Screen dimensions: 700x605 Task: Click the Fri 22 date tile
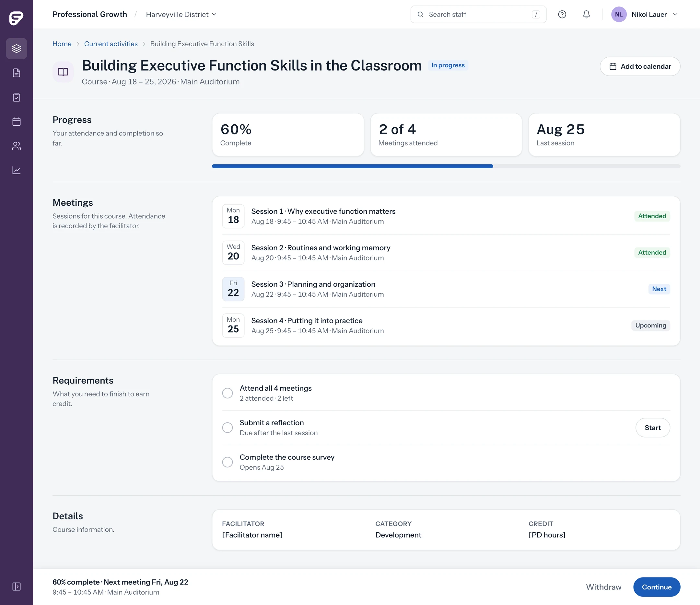[233, 289]
